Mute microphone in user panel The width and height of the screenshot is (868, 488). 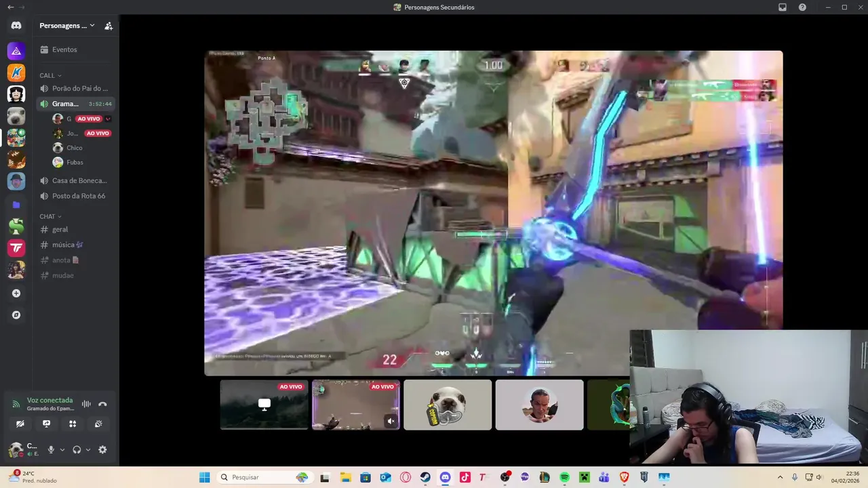click(x=50, y=449)
